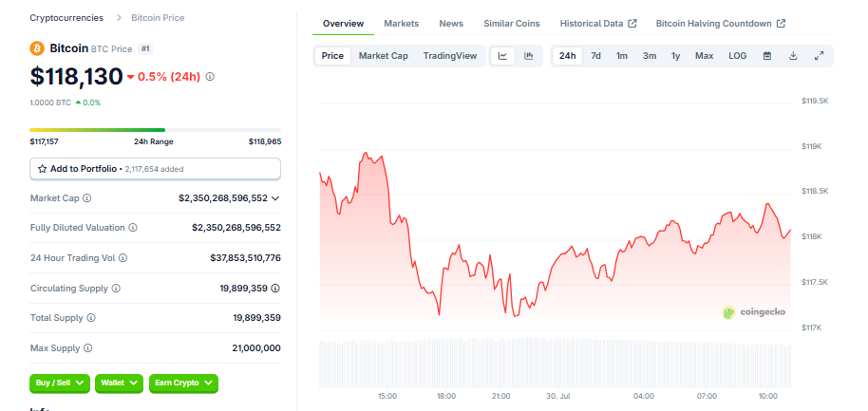Screen dimensions: 868x411
Task: Switch to candlestick chart view icon
Action: point(529,56)
